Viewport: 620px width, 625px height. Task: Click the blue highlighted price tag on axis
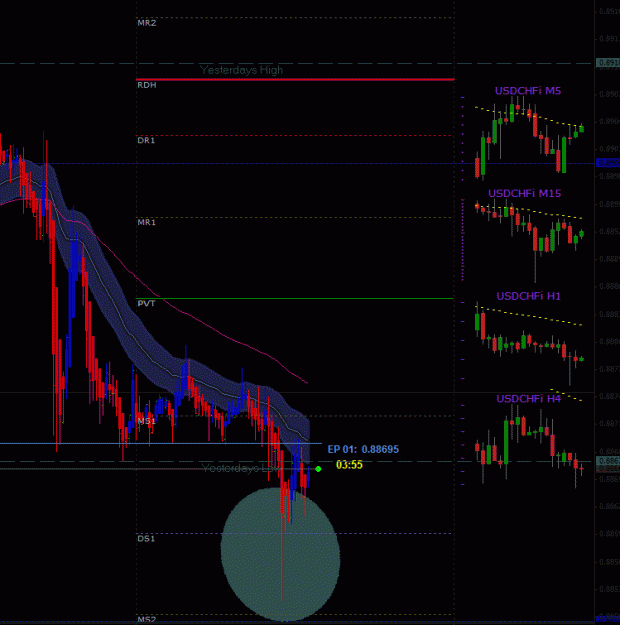[x=608, y=163]
